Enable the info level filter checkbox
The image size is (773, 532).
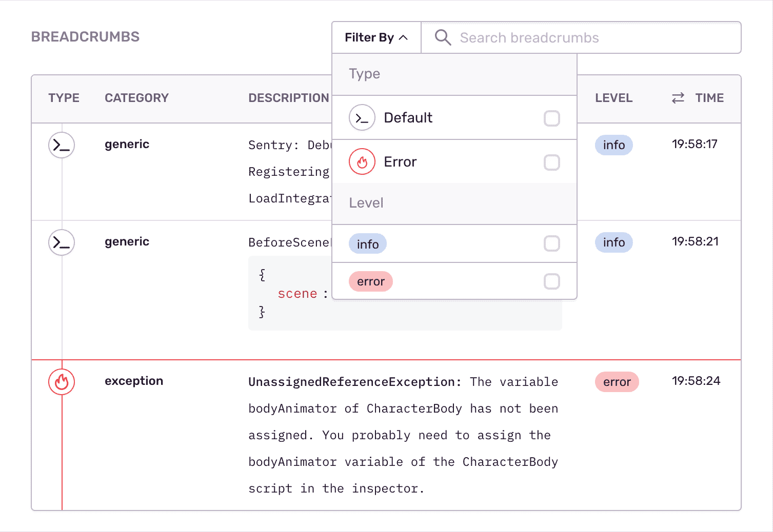[552, 243]
